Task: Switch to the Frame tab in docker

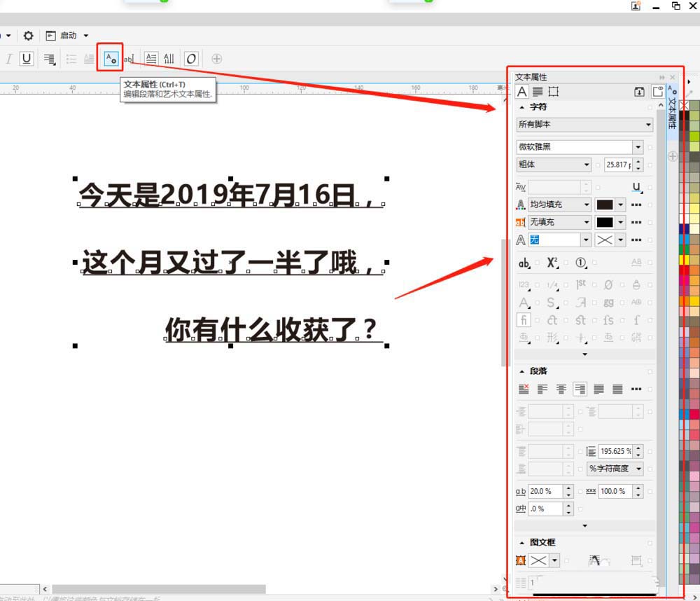Action: (554, 91)
